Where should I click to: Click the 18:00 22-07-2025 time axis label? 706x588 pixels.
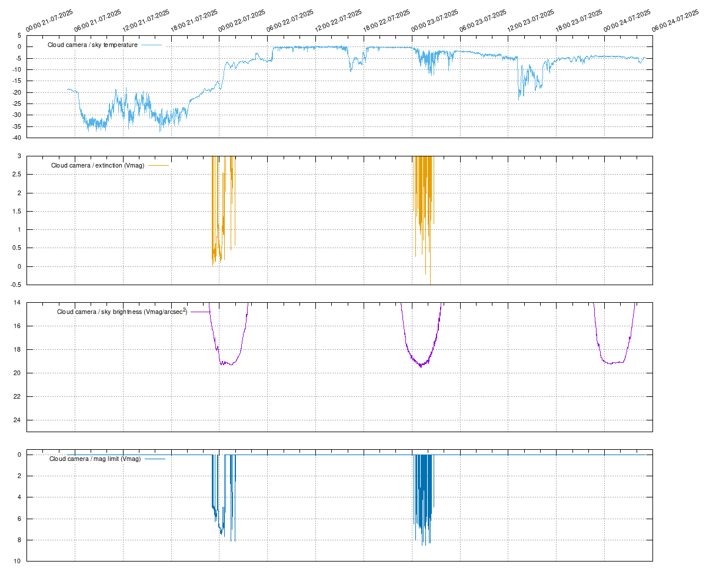(x=387, y=21)
